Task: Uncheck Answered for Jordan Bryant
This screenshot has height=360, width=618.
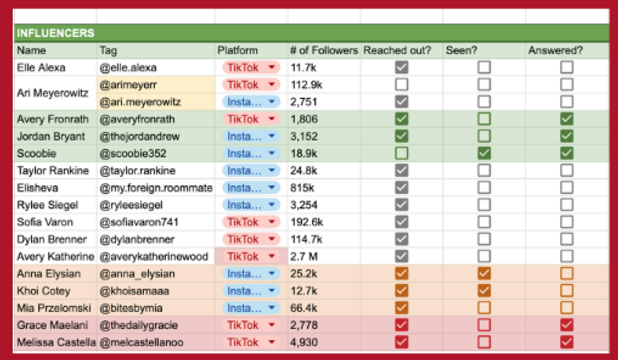Action: click(x=566, y=136)
